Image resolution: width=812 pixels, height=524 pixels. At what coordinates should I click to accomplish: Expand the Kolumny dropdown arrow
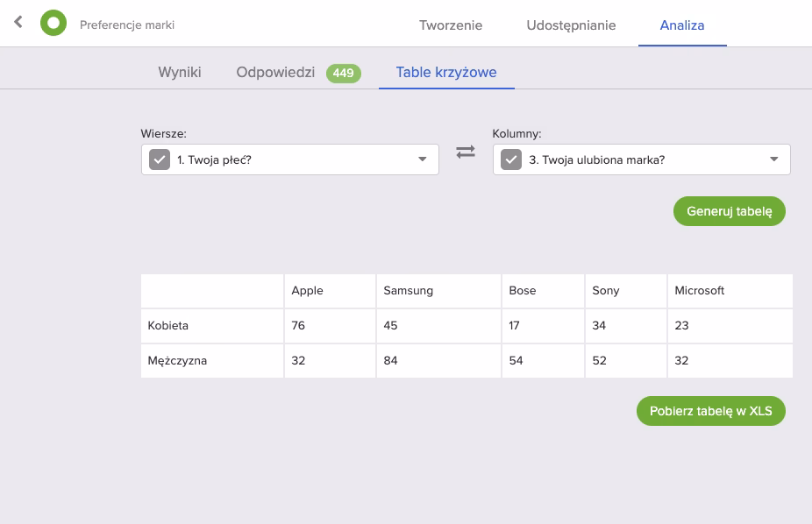click(773, 159)
